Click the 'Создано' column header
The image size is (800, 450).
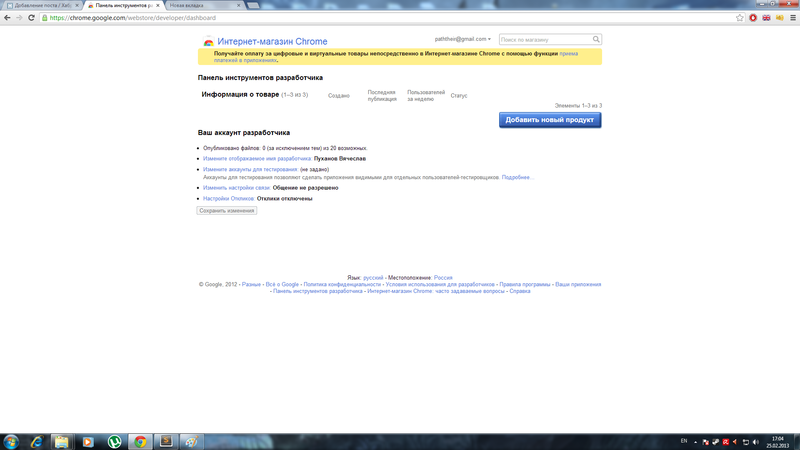[339, 95]
